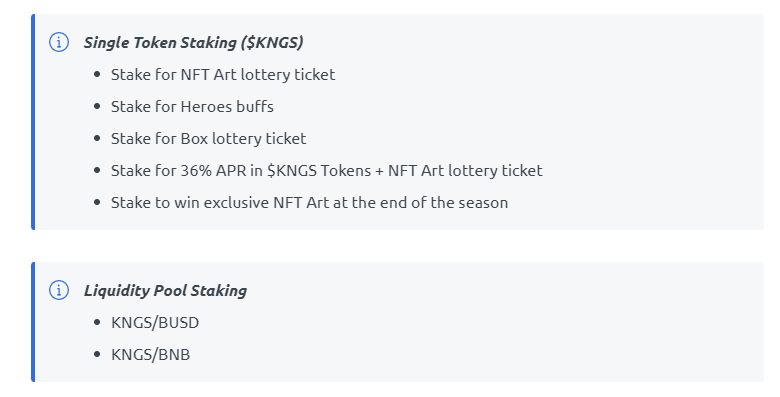Viewport: 780px width, 397px height.
Task: Select the Single Token Staking ($KNGS) heading
Action: click(x=194, y=43)
